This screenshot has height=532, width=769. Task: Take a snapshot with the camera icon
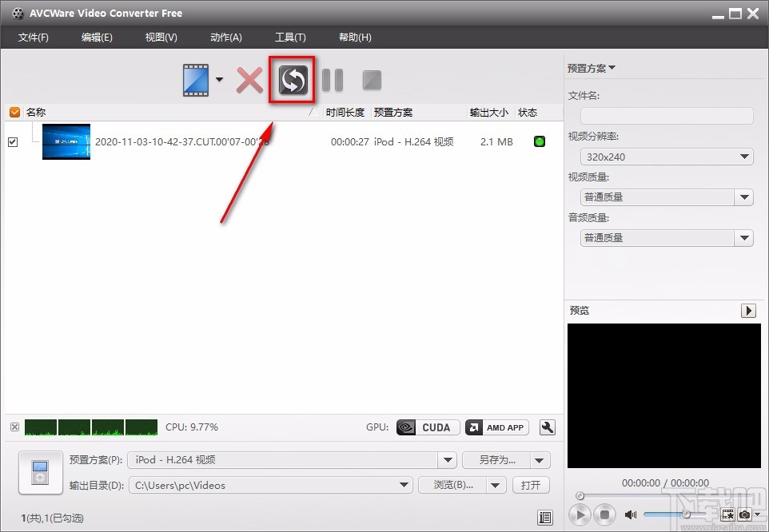click(x=743, y=515)
